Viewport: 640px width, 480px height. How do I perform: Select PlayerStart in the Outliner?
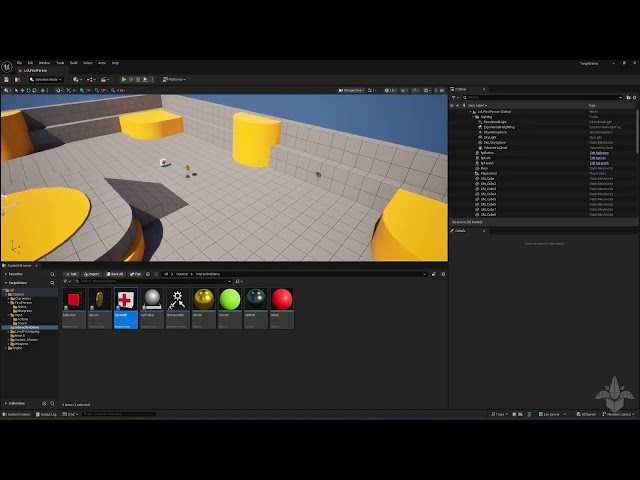pyautogui.click(x=489, y=173)
